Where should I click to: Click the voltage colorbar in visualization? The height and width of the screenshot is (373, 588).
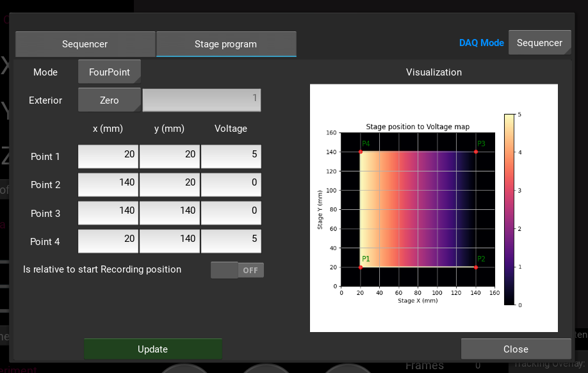pos(509,209)
